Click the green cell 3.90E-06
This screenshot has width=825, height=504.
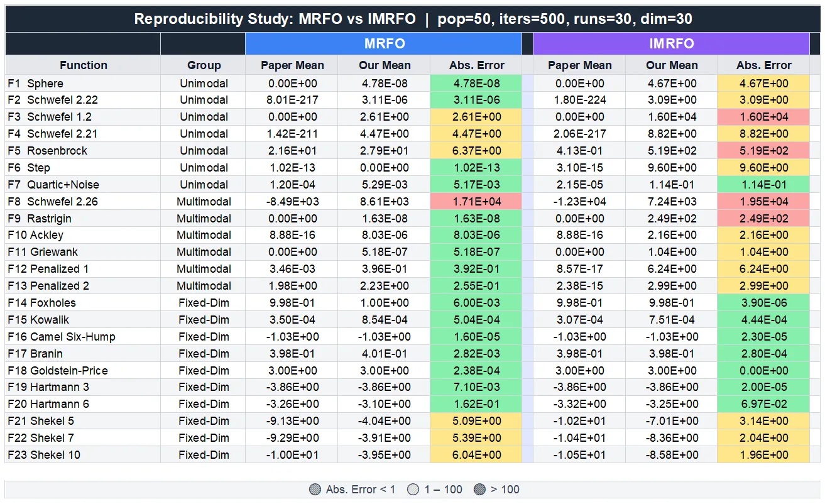tap(764, 303)
